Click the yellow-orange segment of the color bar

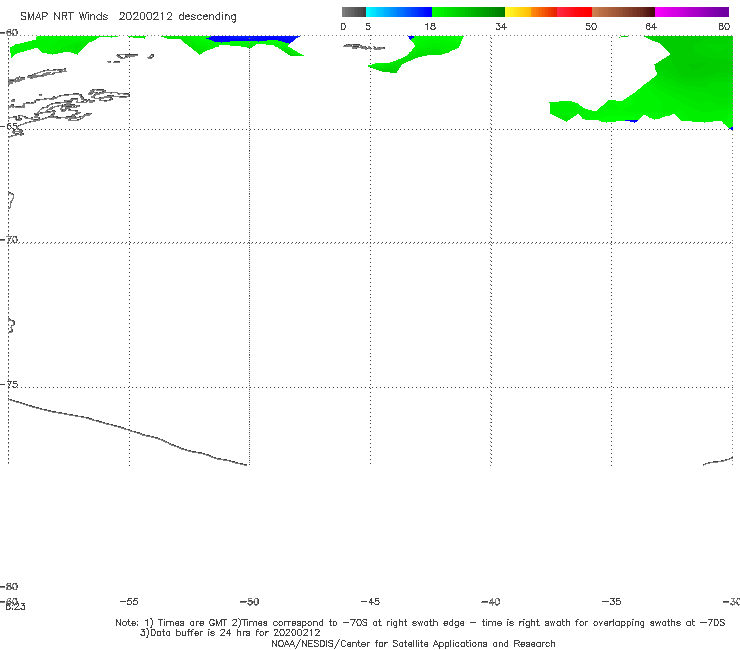pos(531,12)
